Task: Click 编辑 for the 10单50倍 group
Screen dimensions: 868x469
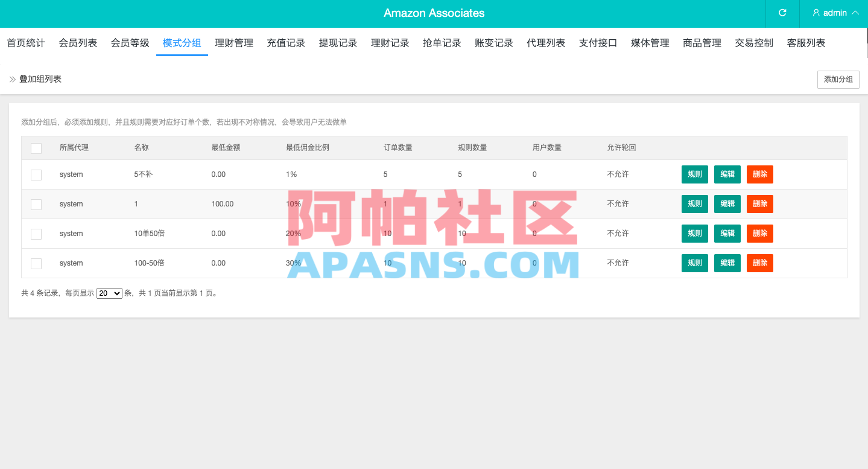Action: tap(727, 234)
